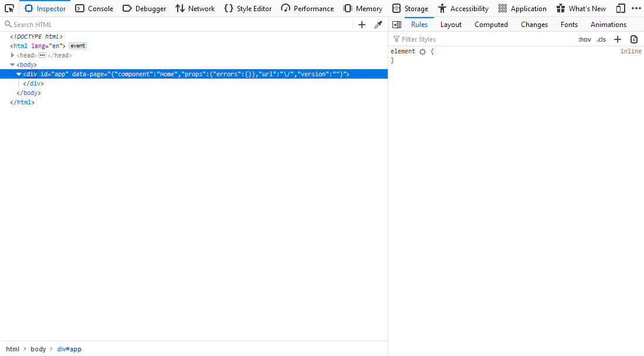Toggle the .cls class panel

tap(601, 39)
